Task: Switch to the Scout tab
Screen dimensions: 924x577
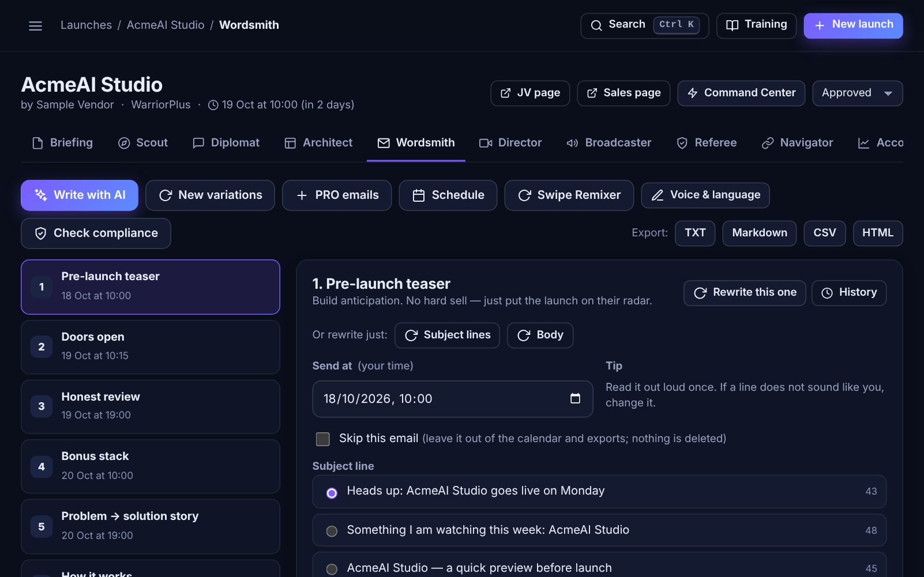Action: point(142,143)
